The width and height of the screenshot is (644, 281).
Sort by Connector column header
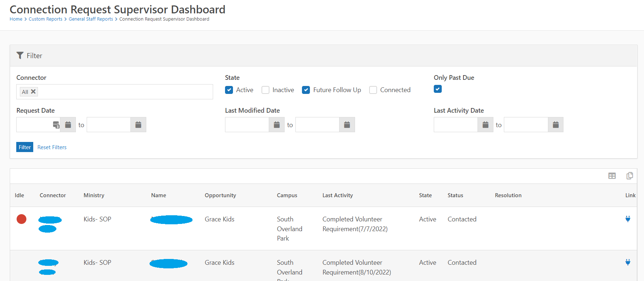(53, 195)
